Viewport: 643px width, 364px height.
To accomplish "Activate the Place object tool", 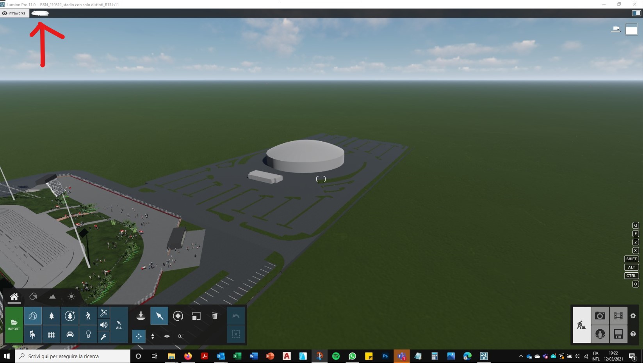I will tap(141, 316).
